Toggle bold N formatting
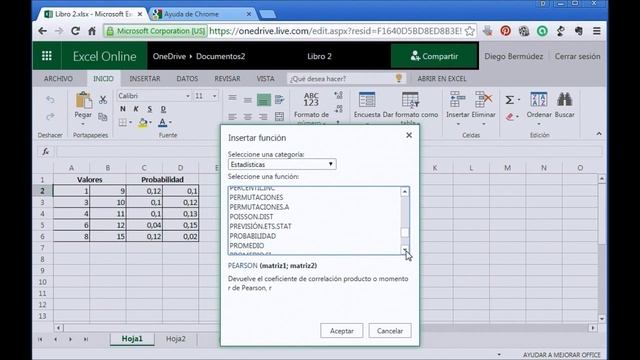 (123, 109)
